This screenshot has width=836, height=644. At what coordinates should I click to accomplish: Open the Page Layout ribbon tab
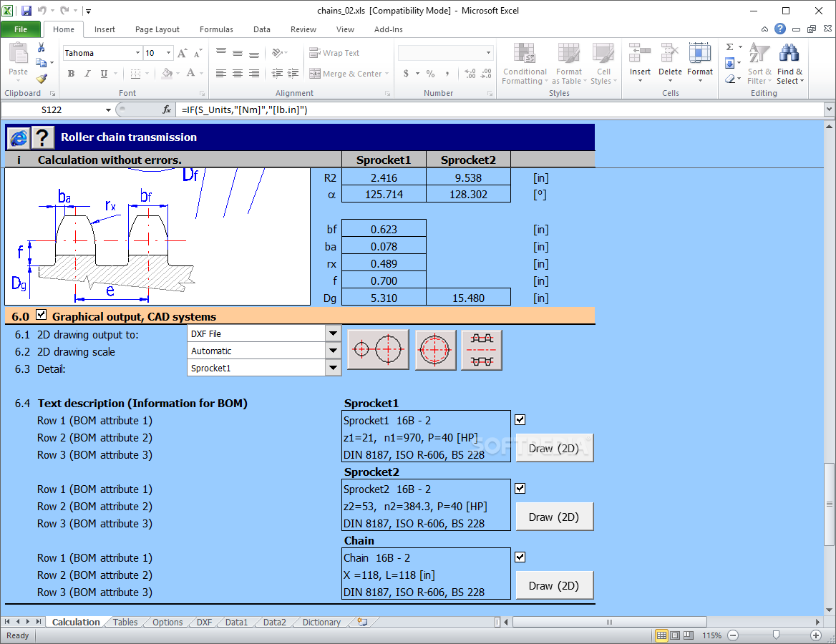click(x=157, y=29)
